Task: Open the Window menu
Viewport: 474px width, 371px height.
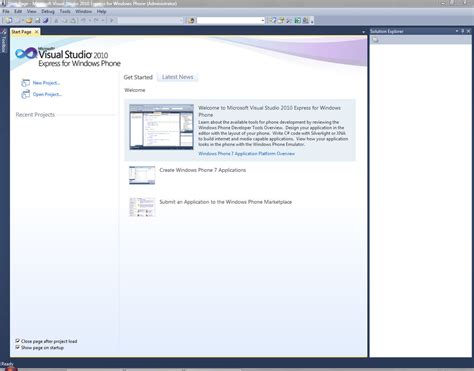Action: tap(83, 11)
